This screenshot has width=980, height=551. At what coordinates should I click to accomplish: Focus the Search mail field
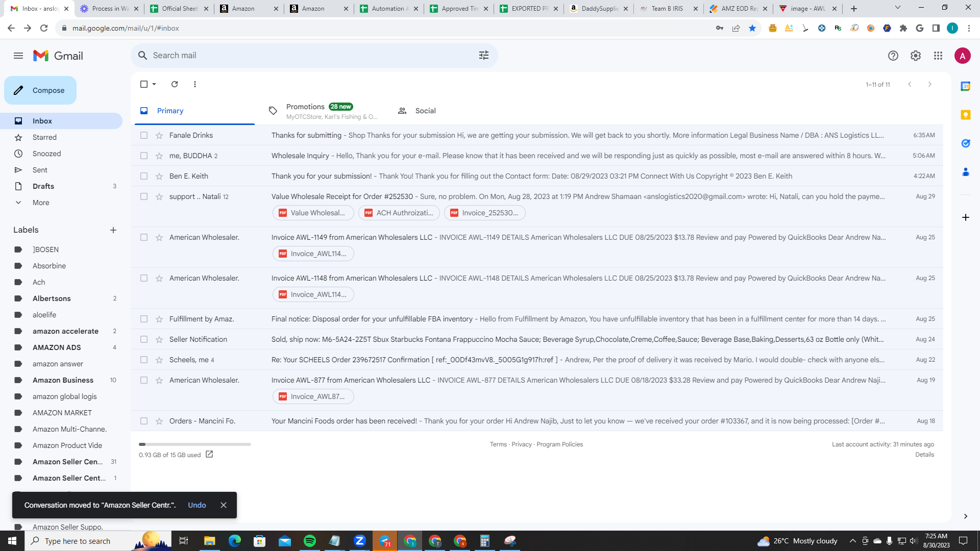[311, 55]
